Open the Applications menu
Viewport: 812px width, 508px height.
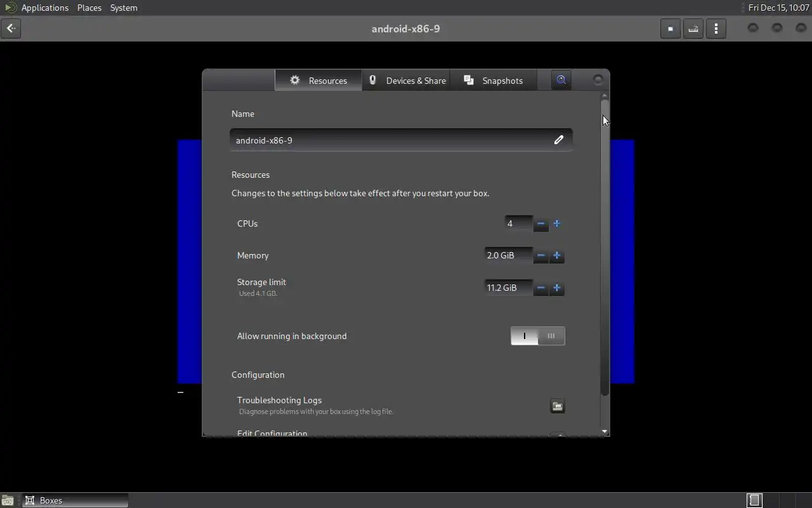click(x=44, y=8)
